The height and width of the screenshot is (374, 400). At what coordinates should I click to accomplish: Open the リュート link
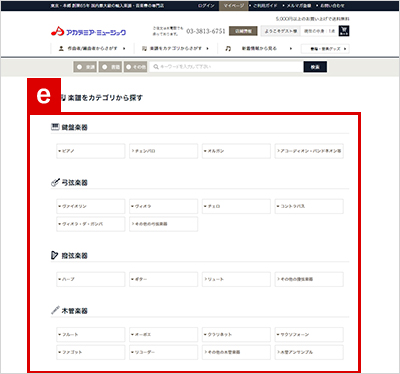click(236, 279)
